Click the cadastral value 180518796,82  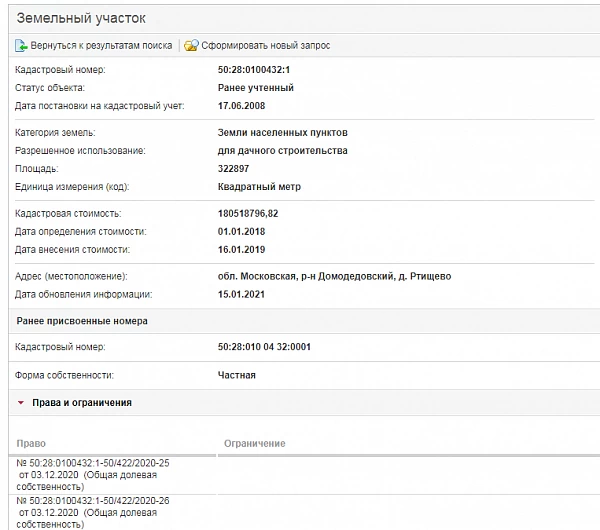pos(248,214)
